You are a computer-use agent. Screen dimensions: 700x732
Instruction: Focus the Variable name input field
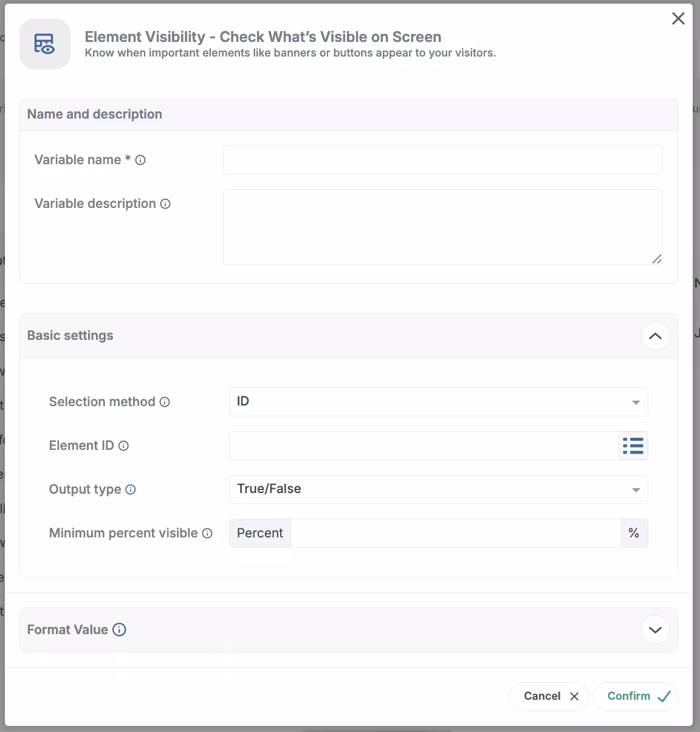[x=442, y=160]
